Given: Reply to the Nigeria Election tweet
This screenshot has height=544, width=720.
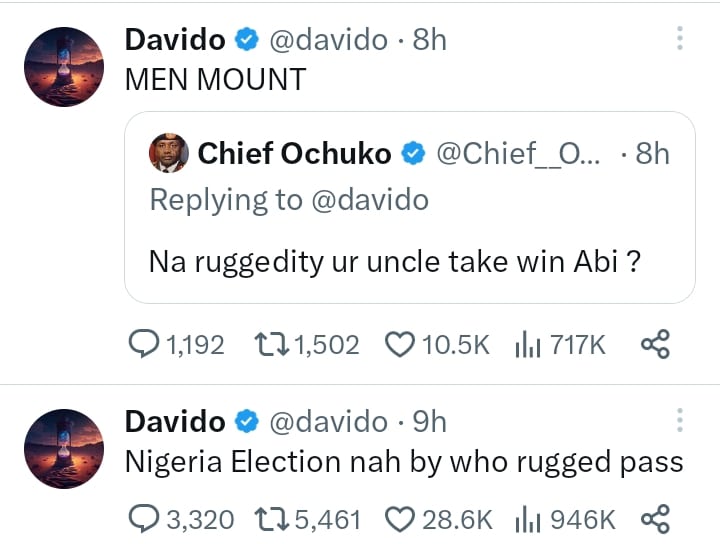Looking at the screenshot, I should [146, 518].
